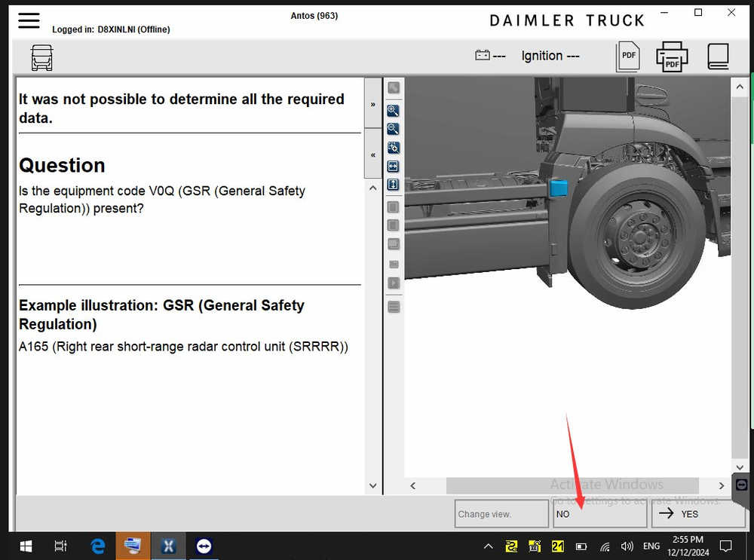Screen dimensions: 754x560
Task: Fit the illustration to height
Action: click(x=393, y=185)
